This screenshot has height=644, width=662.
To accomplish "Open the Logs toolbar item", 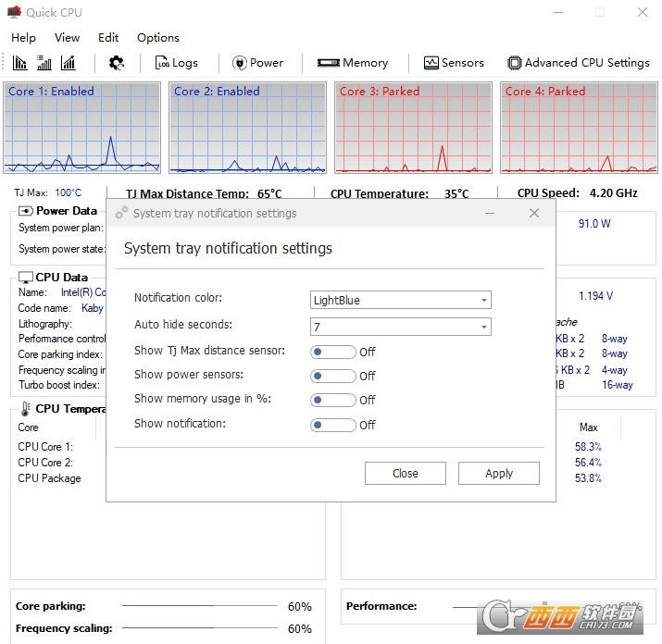I will pyautogui.click(x=177, y=63).
